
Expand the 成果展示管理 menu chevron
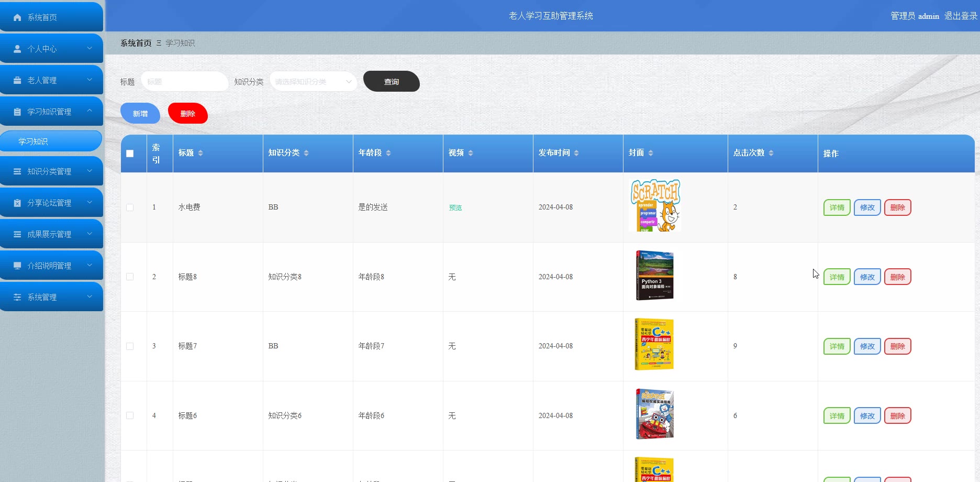(90, 234)
